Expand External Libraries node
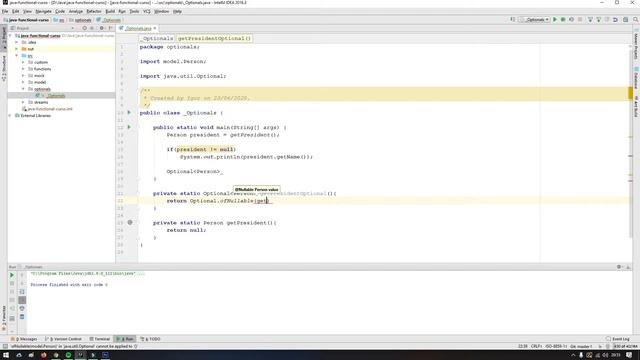 tap(10, 116)
